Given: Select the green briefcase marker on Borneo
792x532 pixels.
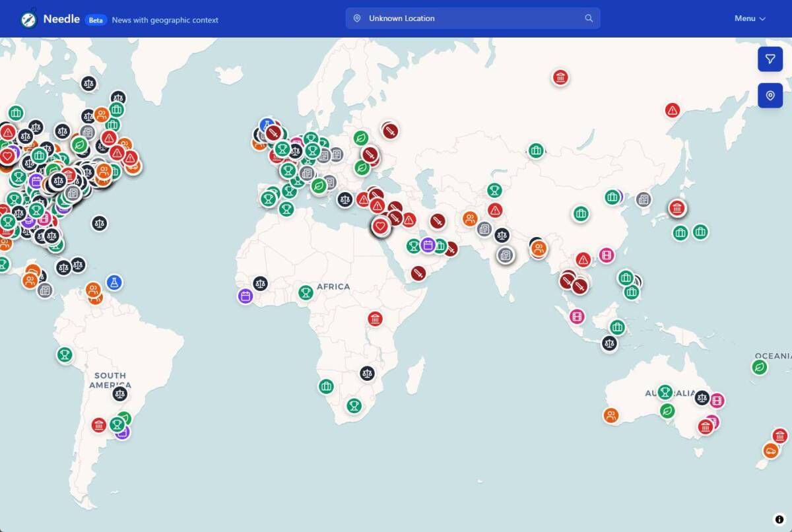Looking at the screenshot, I should pos(617,327).
